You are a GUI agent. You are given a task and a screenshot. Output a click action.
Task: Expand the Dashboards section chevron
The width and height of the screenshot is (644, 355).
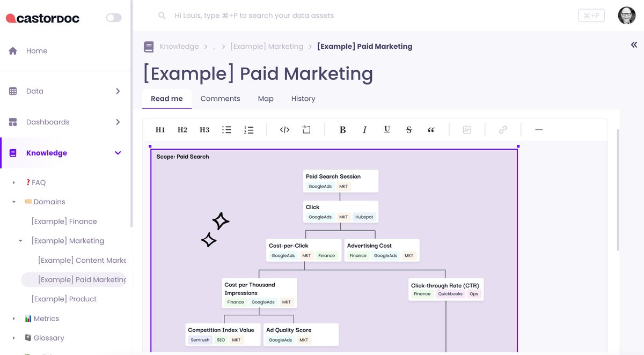click(x=118, y=122)
